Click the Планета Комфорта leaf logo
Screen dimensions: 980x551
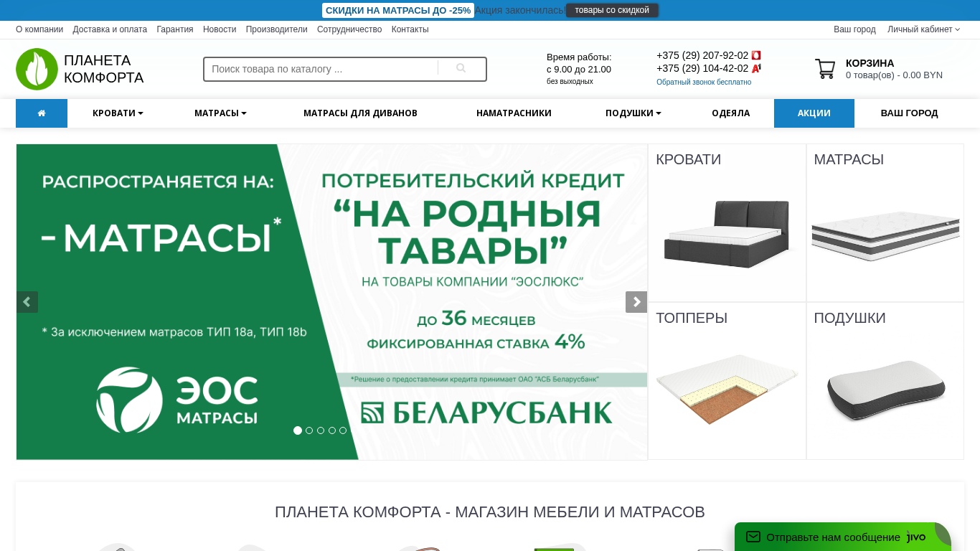coord(37,69)
